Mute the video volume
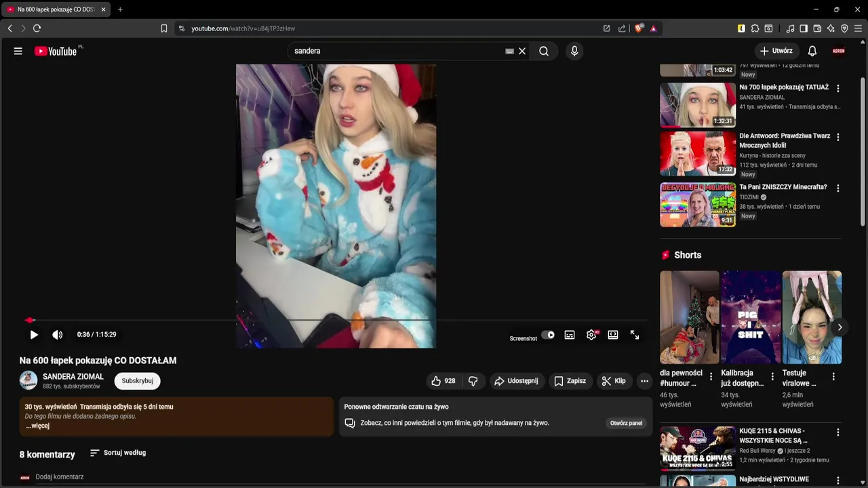Viewport: 868px width, 488px height. point(58,334)
